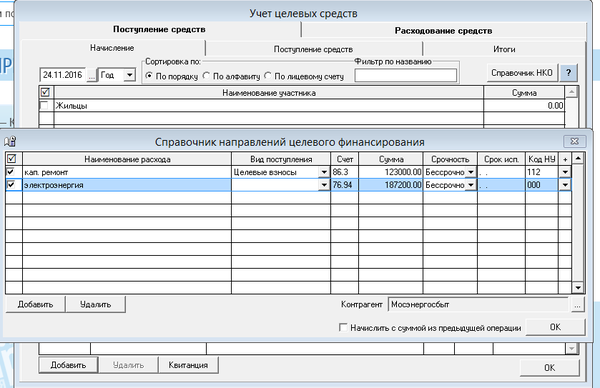The image size is (600, 388).
Task: Select По алфавиту sorting radio button
Action: (x=206, y=76)
